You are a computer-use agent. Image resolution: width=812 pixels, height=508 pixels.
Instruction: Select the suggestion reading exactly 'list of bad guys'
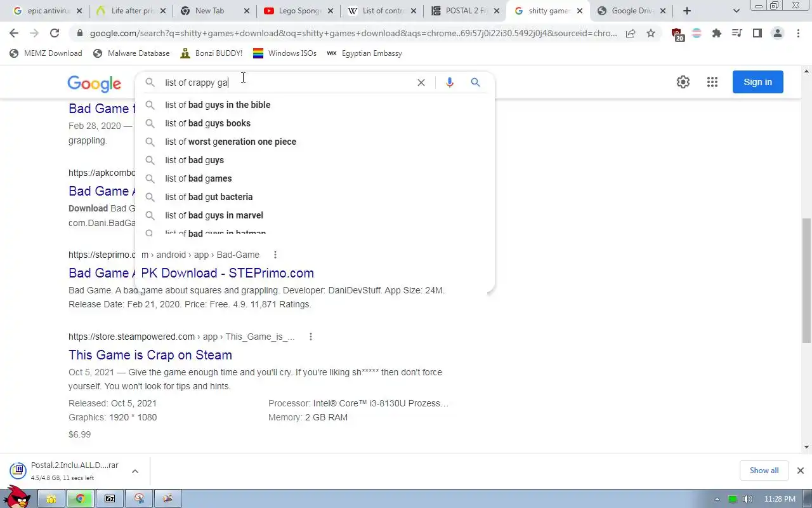(x=315, y=160)
